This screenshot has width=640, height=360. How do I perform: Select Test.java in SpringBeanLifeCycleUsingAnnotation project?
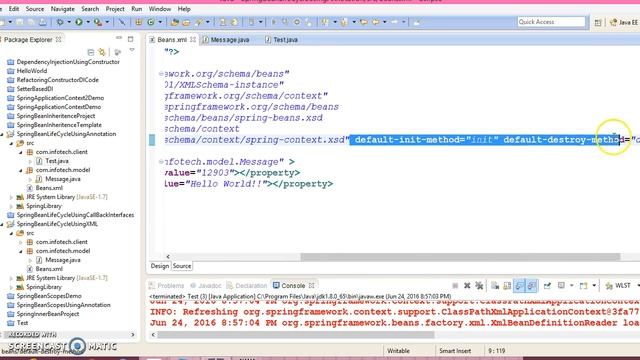tap(57, 161)
